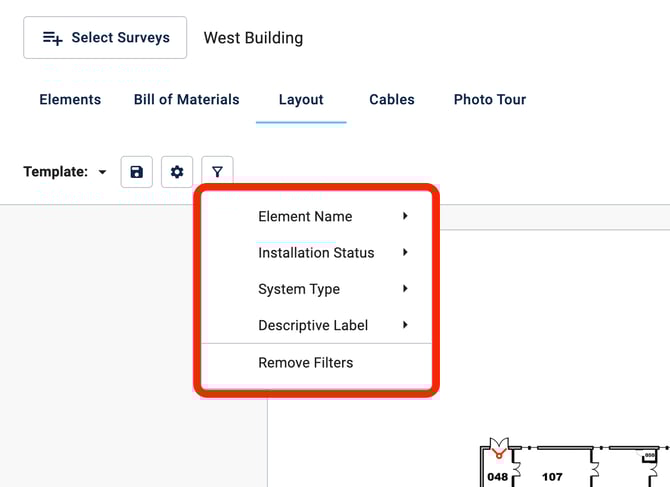Choose Element Name filter option
The width and height of the screenshot is (670, 487).
(305, 217)
